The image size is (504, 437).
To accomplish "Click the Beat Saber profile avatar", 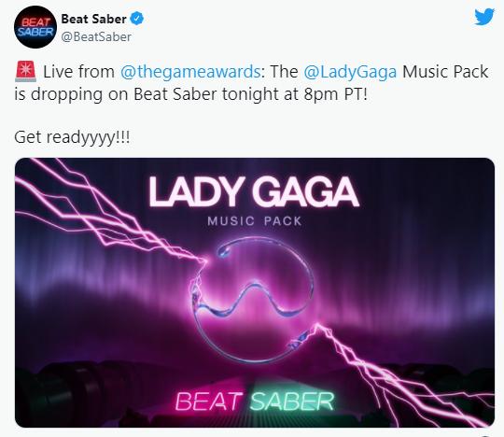I will click(35, 27).
